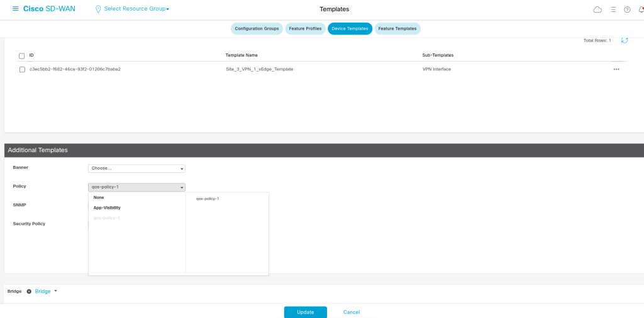Open the task list icon in header
Screen dimensions: 644x318
pyautogui.click(x=613, y=9)
